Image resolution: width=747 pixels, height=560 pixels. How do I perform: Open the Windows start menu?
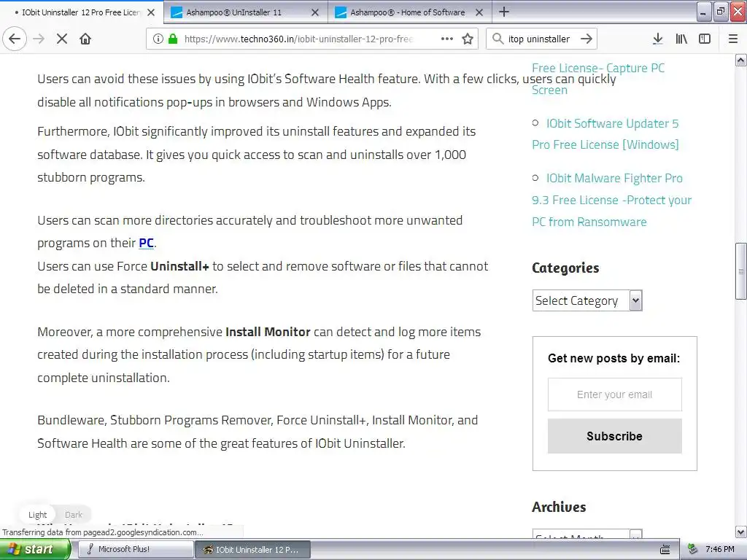click(x=35, y=550)
